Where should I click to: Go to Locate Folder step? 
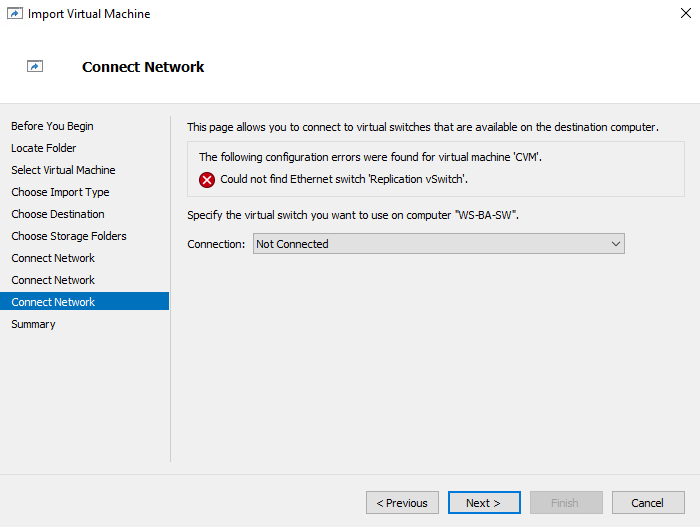pyautogui.click(x=44, y=148)
